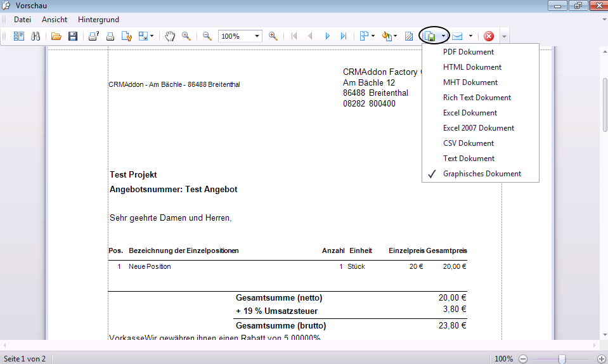
Task: Open the print dialog icon
Action: pyautogui.click(x=93, y=36)
